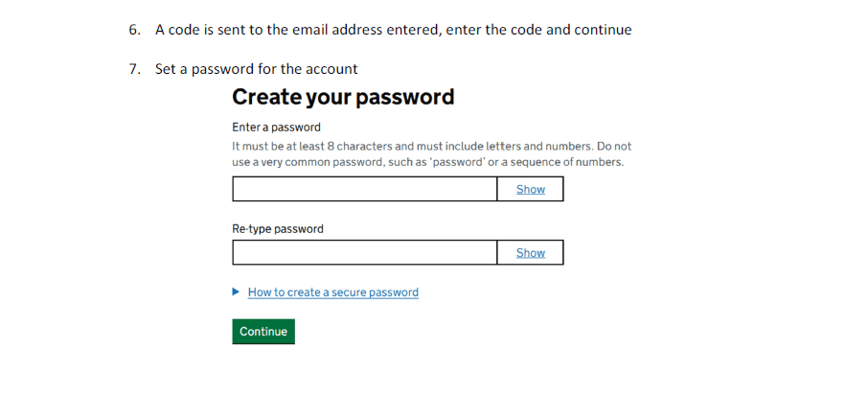Viewport: 868px width, 396px height.
Task: Open the How to create a secure password link
Action: point(332,292)
